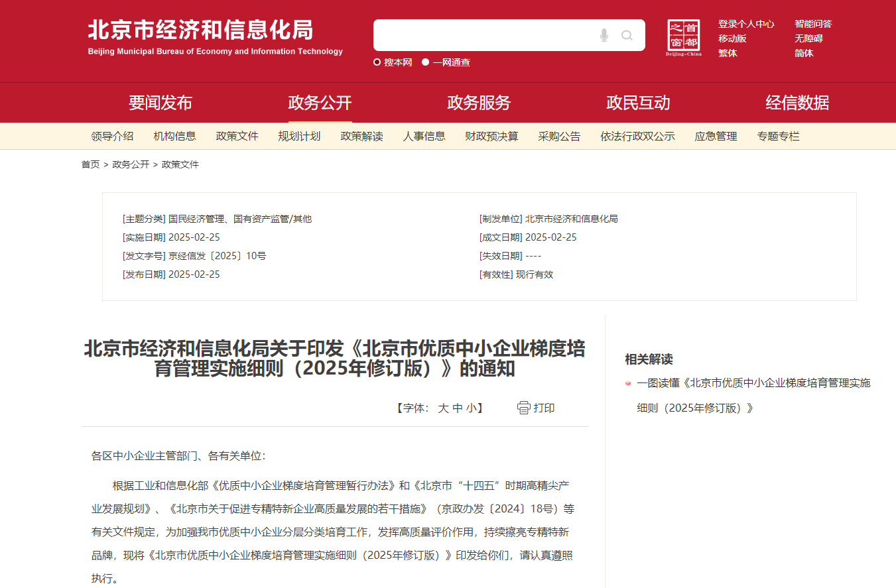Click 政务公开 in the breadcrumb
896x588 pixels.
[131, 164]
